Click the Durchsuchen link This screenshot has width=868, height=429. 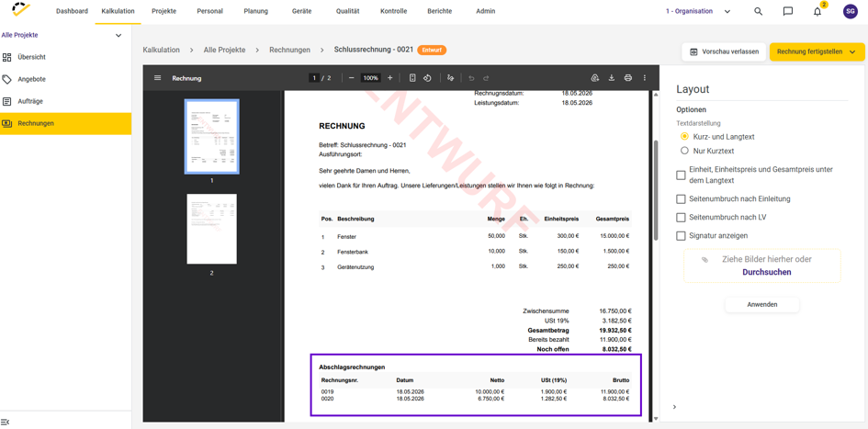[x=766, y=272]
